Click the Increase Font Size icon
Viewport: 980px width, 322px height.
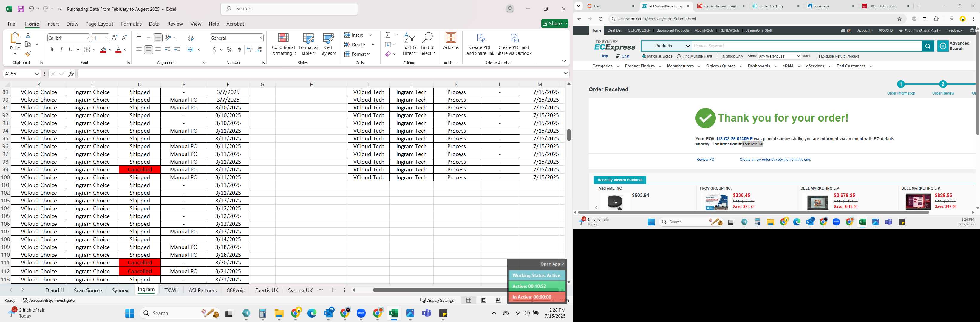point(115,38)
